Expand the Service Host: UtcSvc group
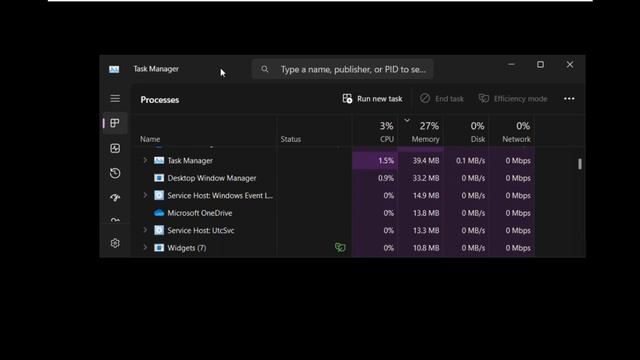This screenshot has width=640, height=360. tap(145, 230)
